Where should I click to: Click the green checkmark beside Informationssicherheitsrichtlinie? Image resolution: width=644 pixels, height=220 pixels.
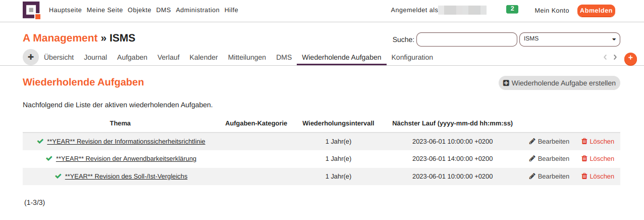click(40, 142)
